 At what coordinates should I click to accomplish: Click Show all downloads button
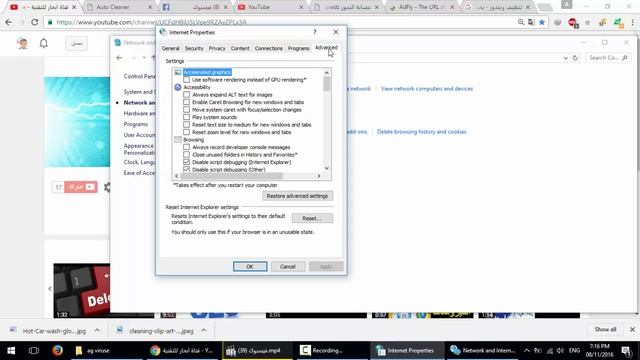tap(605, 329)
